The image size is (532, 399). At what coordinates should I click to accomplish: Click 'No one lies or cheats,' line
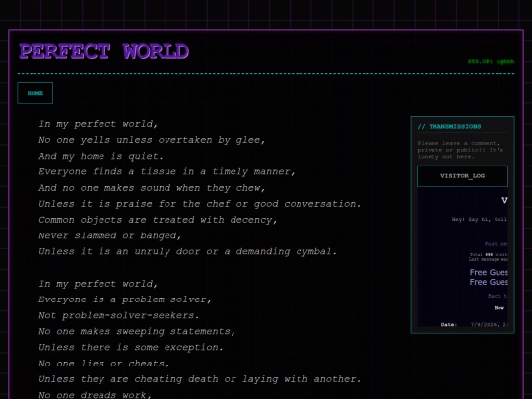(103, 363)
